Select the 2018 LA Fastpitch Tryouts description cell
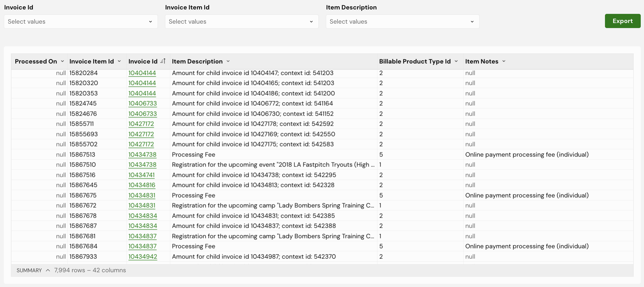 coord(273,164)
